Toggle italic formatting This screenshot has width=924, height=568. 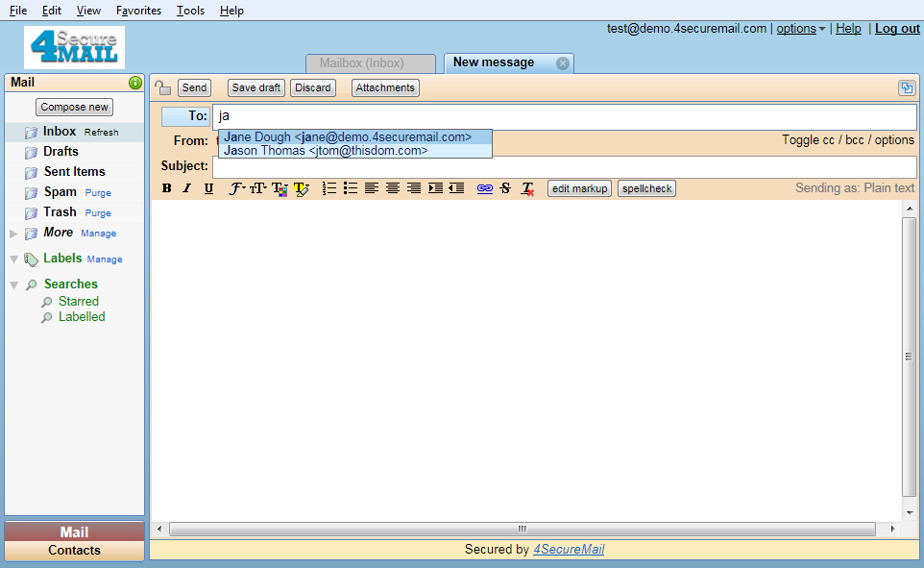tap(187, 188)
